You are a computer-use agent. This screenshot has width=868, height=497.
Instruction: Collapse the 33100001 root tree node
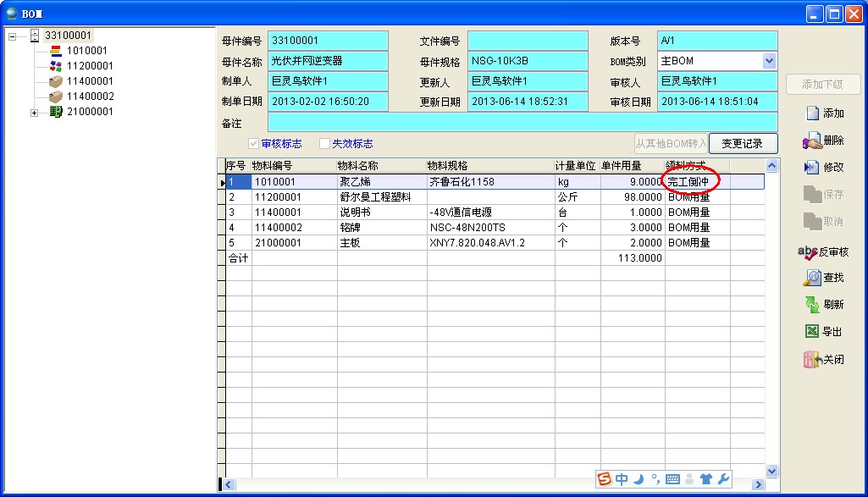[x=12, y=36]
